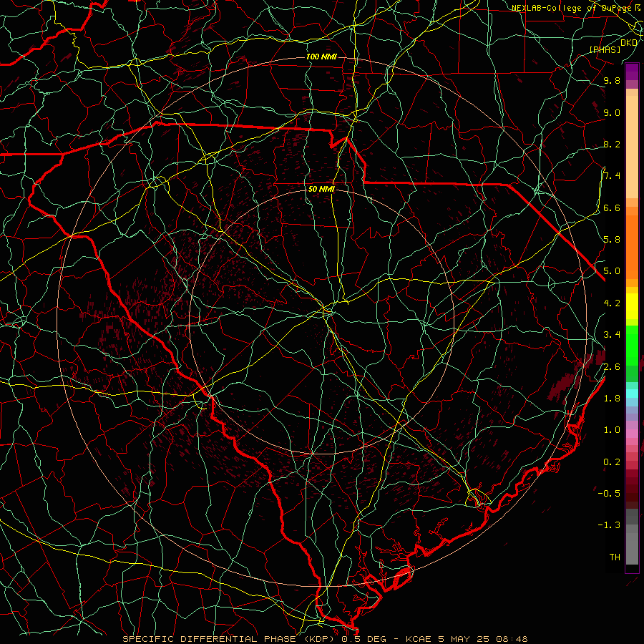This screenshot has height=644, width=644.
Task: Click the 50 NMI range ring label
Action: [x=321, y=189]
